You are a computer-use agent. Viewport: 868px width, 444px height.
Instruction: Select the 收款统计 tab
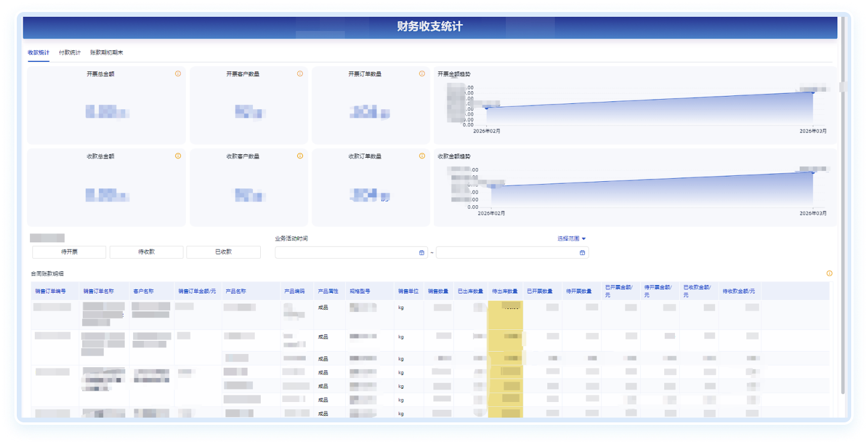click(x=38, y=53)
